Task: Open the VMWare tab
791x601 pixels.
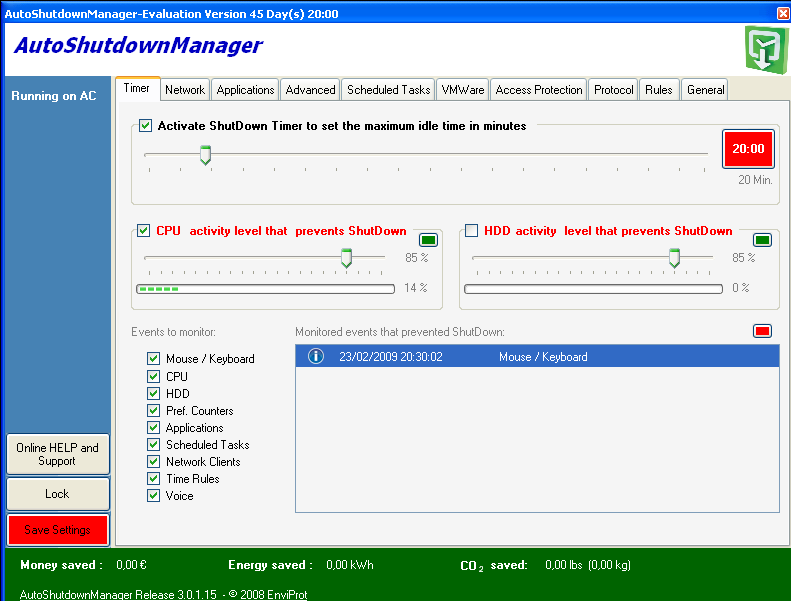Action: (463, 90)
